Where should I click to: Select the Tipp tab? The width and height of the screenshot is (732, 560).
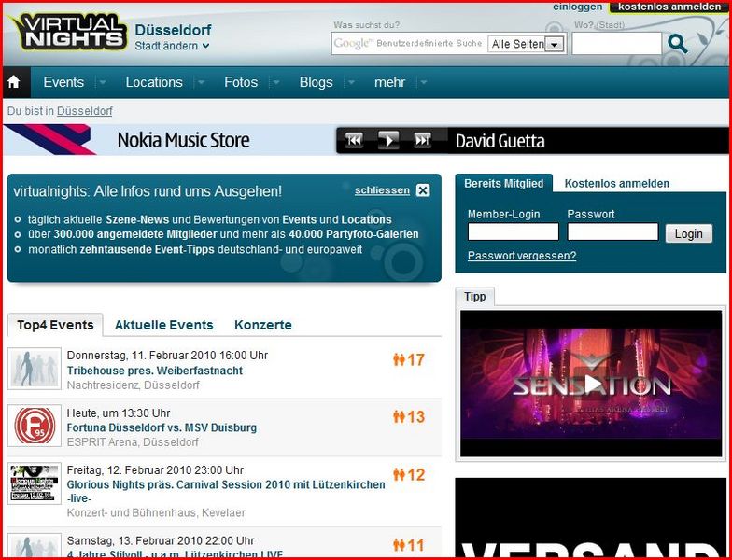point(474,297)
